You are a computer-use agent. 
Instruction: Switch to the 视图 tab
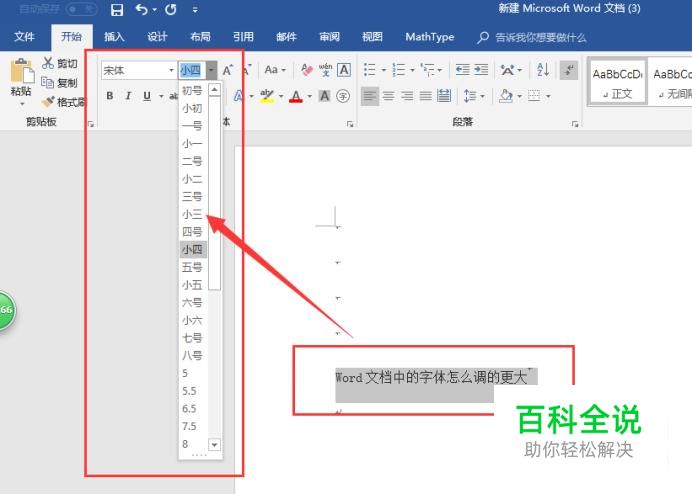point(372,37)
